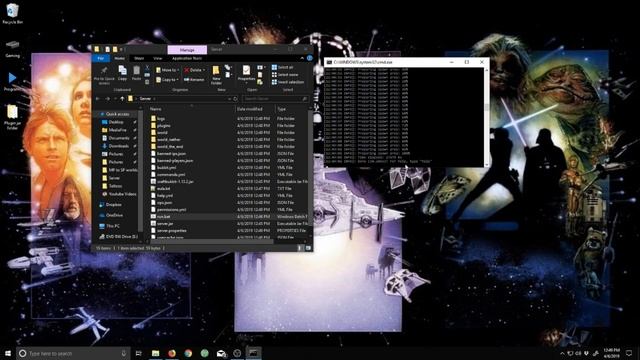Click the Delete red X button
The height and width of the screenshot is (360, 640).
click(194, 70)
